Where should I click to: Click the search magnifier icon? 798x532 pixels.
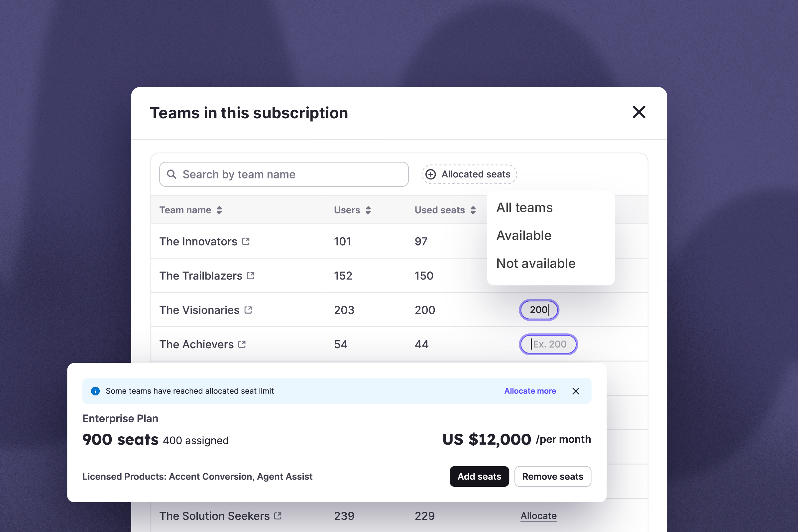point(172,174)
